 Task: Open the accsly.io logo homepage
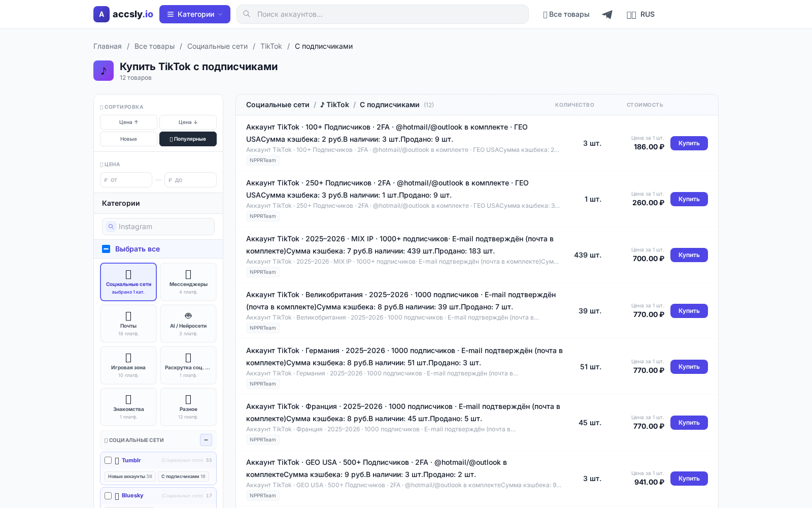pos(123,14)
